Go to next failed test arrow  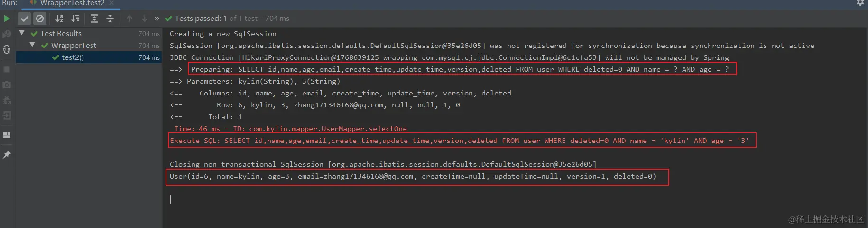[x=145, y=19]
